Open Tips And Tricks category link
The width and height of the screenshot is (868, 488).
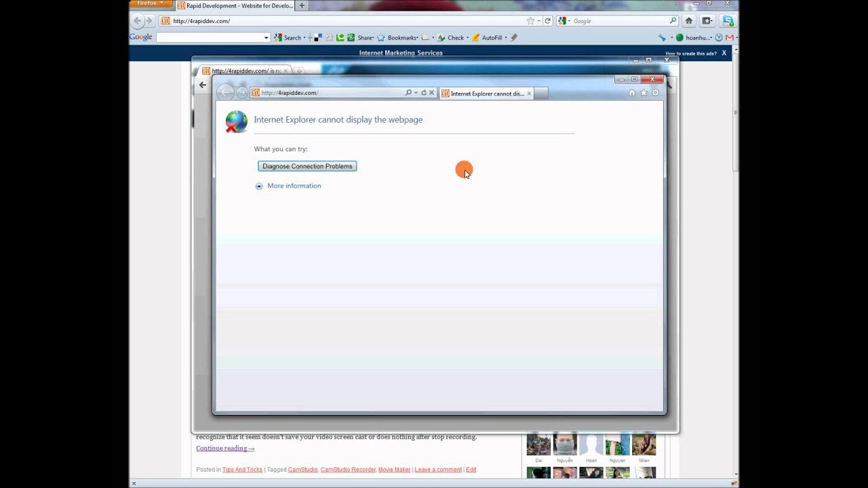point(242,470)
